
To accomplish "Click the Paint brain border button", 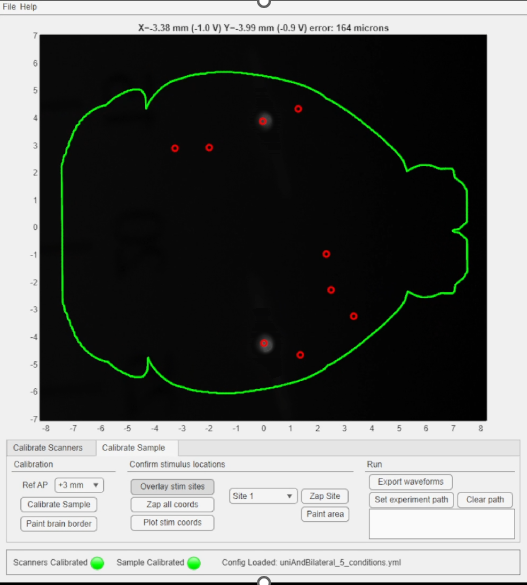I will [59, 524].
